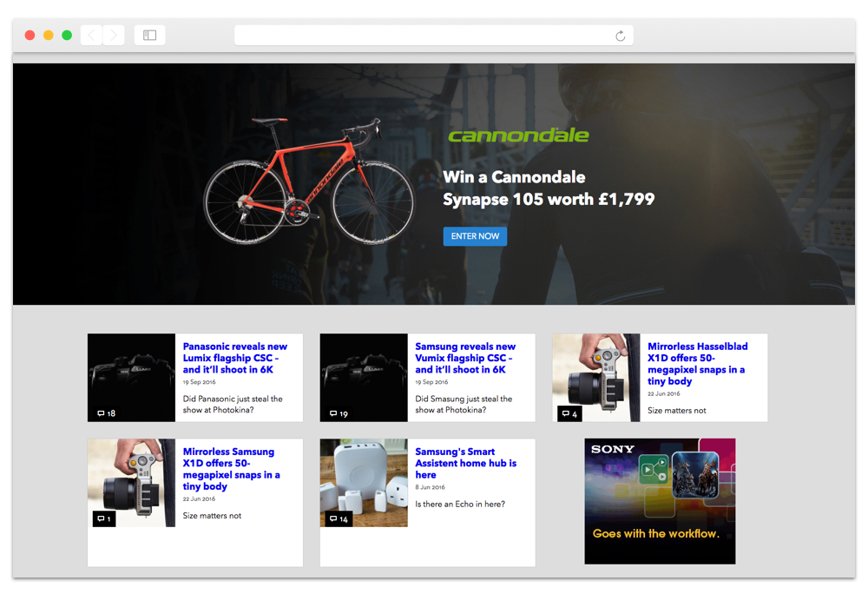868x594 pixels.
Task: Click the SONY logo in the ad
Action: (612, 450)
